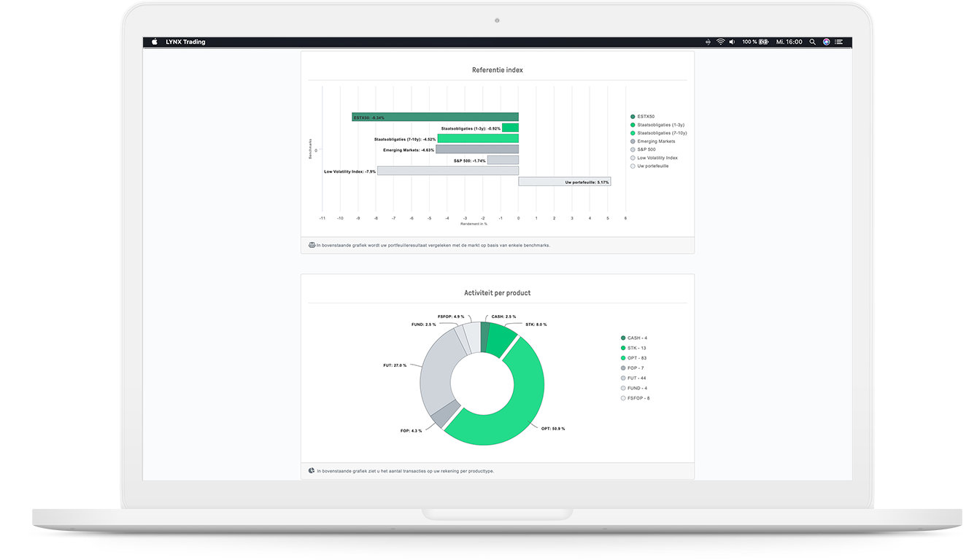969x560 pixels.
Task: Click the four-arrow status icon in menu bar
Action: 708,42
